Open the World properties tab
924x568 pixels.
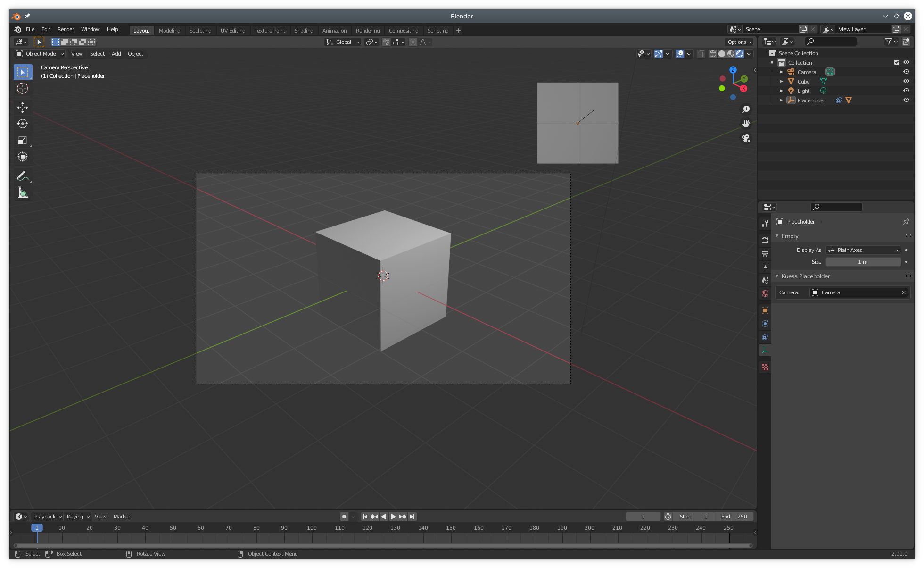tap(765, 293)
